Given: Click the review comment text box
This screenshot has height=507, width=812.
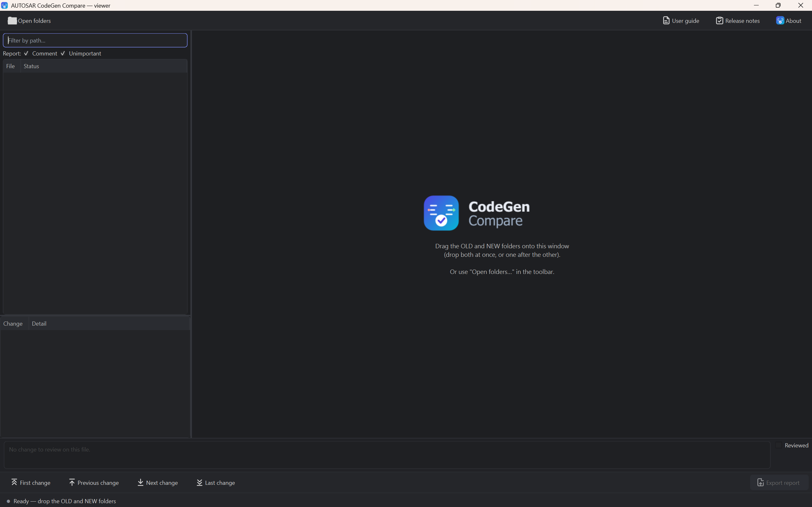Looking at the screenshot, I should (387, 455).
